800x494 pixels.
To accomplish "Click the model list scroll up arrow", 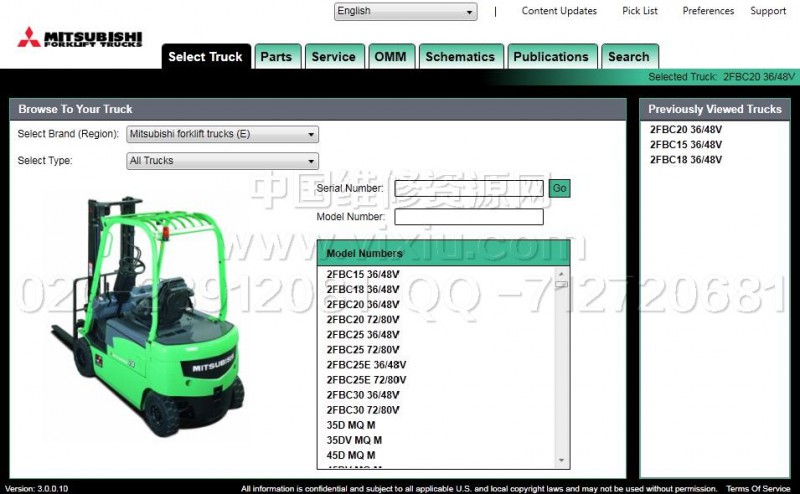I will click(x=561, y=274).
